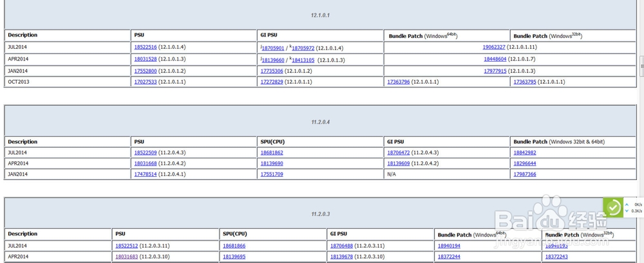The image size is (644, 263).
Task: Click the green checkmark floating widget
Action: [x=613, y=208]
